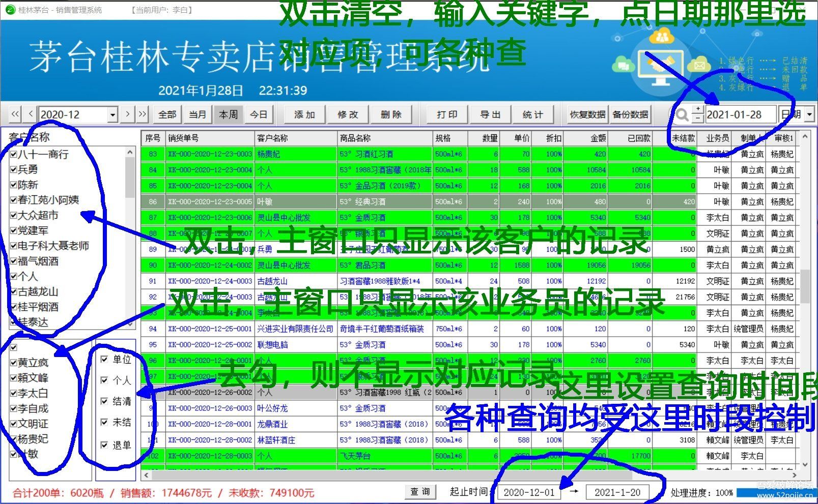Click the customer list scrollbar up arrow
The height and width of the screenshot is (504, 818).
(x=130, y=152)
